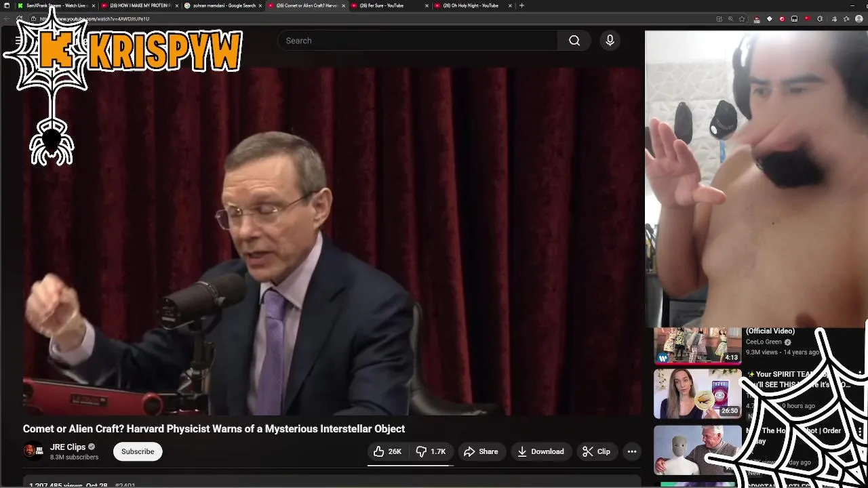
Task: Start voice search with microphone icon
Action: 610,41
